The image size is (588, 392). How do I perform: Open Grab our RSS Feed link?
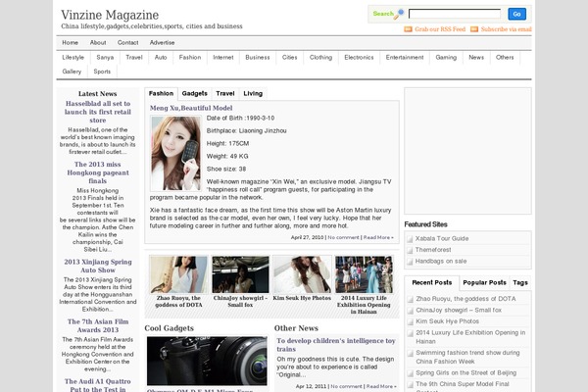coord(440,29)
